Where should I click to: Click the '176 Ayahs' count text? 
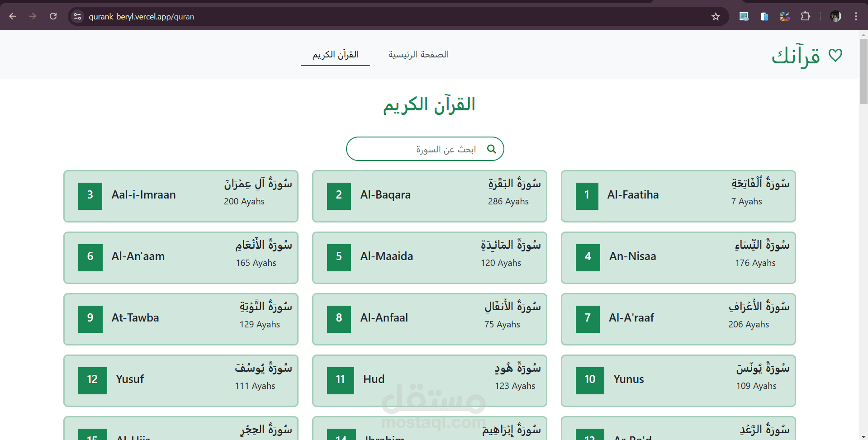click(x=755, y=263)
